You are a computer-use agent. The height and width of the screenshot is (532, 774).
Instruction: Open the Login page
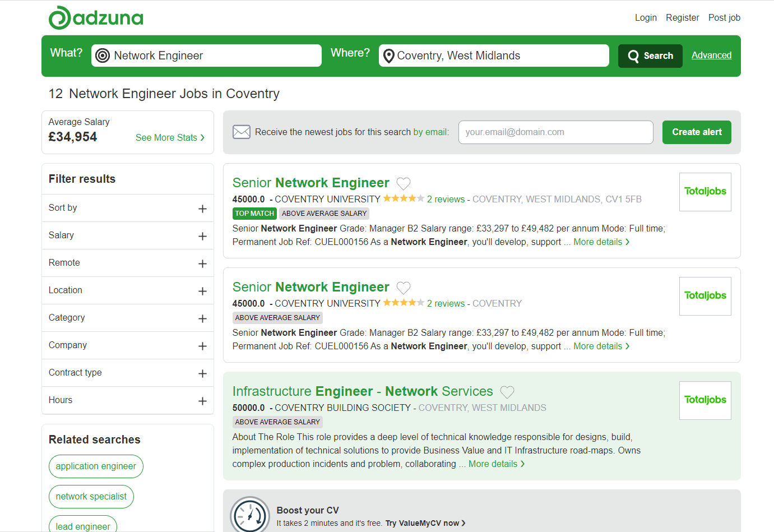pos(646,18)
